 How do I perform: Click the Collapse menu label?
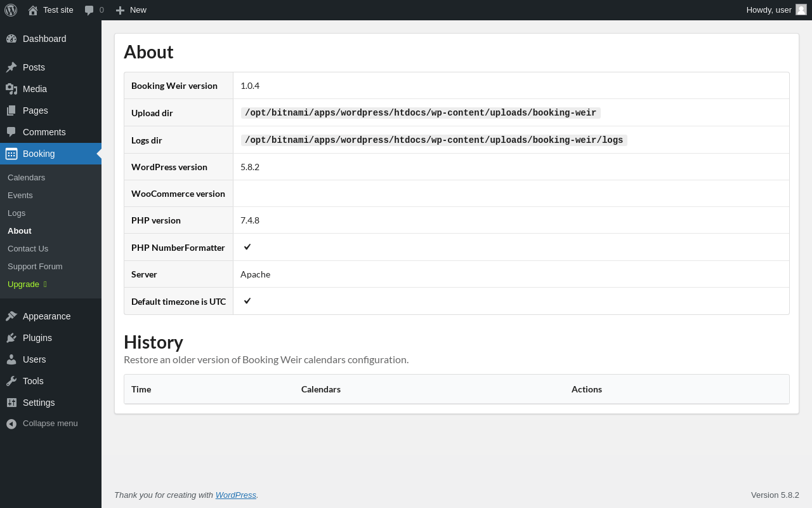coord(50,424)
